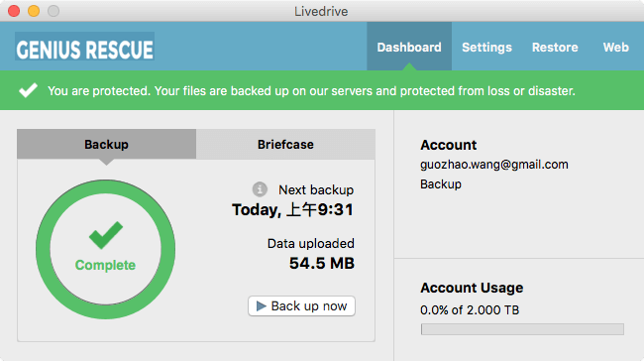Open the Restore tab
This screenshot has width=644, height=361.
555,47
